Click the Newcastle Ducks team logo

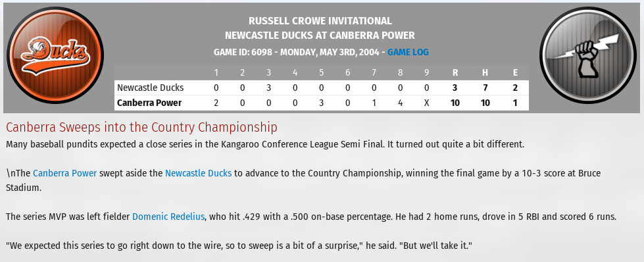55,55
